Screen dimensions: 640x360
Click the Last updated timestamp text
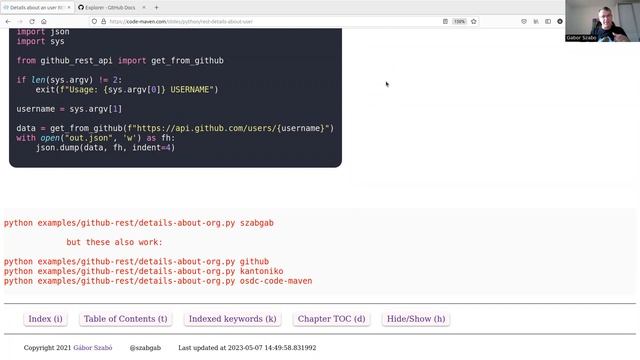247,348
